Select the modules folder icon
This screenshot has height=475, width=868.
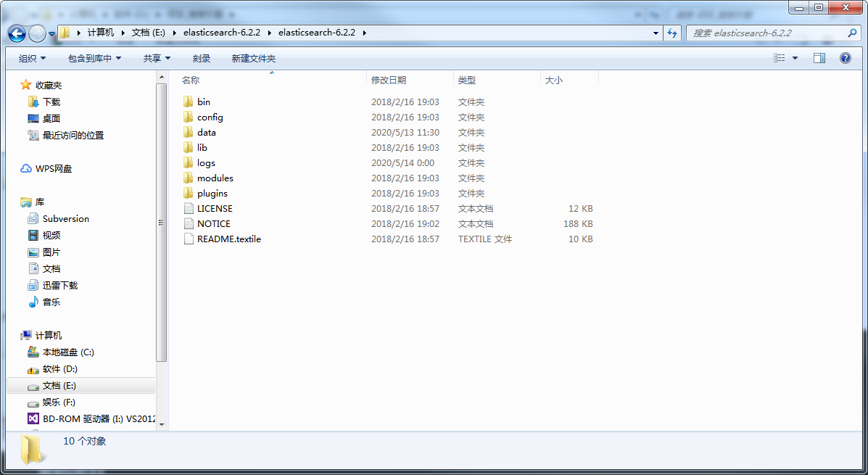(x=189, y=178)
